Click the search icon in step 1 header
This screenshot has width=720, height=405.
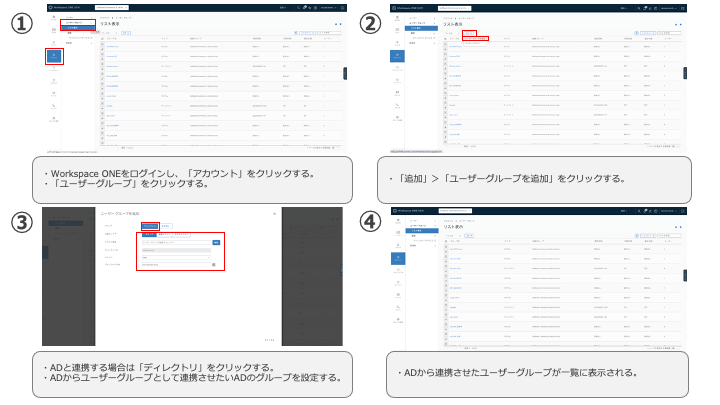pyautogui.click(x=298, y=8)
